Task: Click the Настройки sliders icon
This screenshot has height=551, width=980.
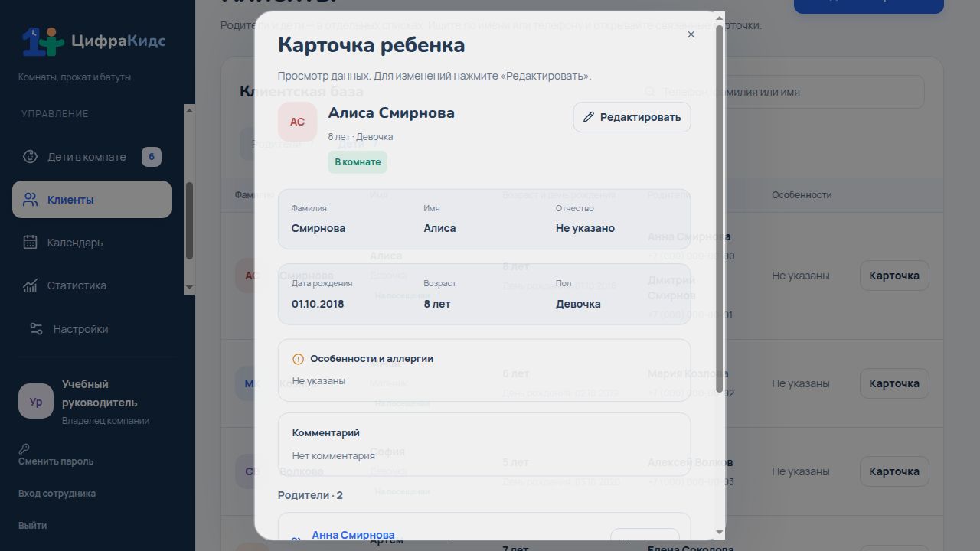Action: [36, 329]
